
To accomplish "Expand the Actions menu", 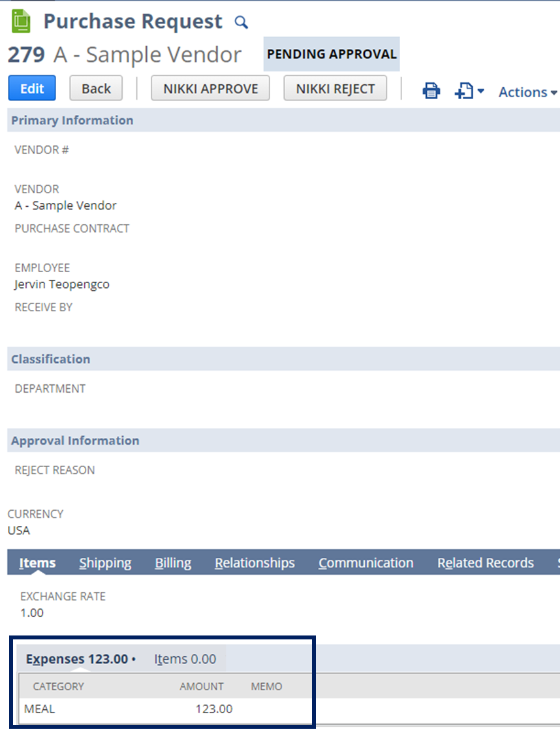I will 527,92.
